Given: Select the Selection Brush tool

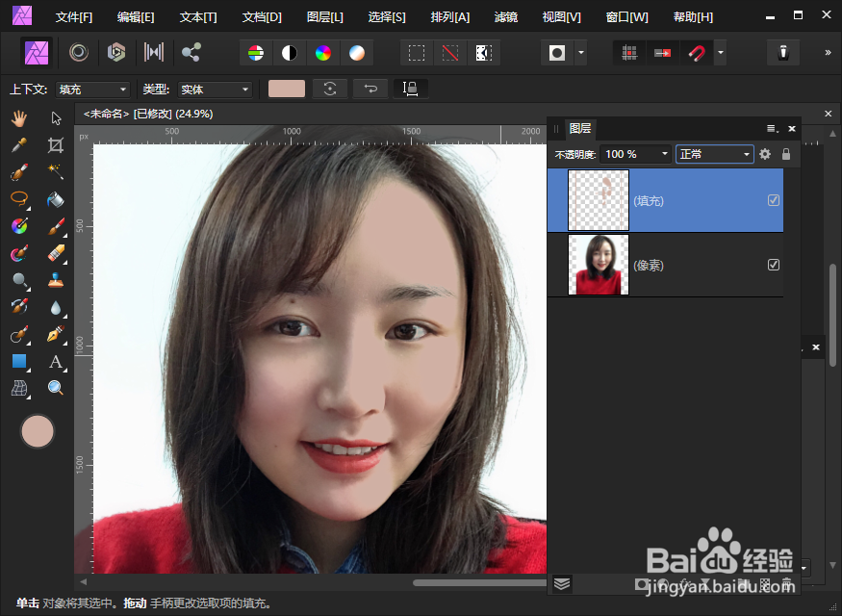Looking at the screenshot, I should [19, 172].
